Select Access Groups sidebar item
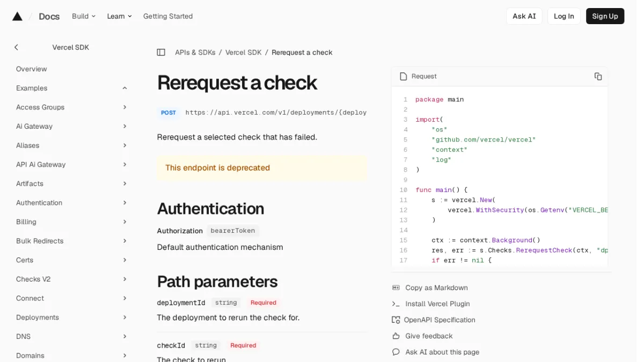 pyautogui.click(x=40, y=107)
